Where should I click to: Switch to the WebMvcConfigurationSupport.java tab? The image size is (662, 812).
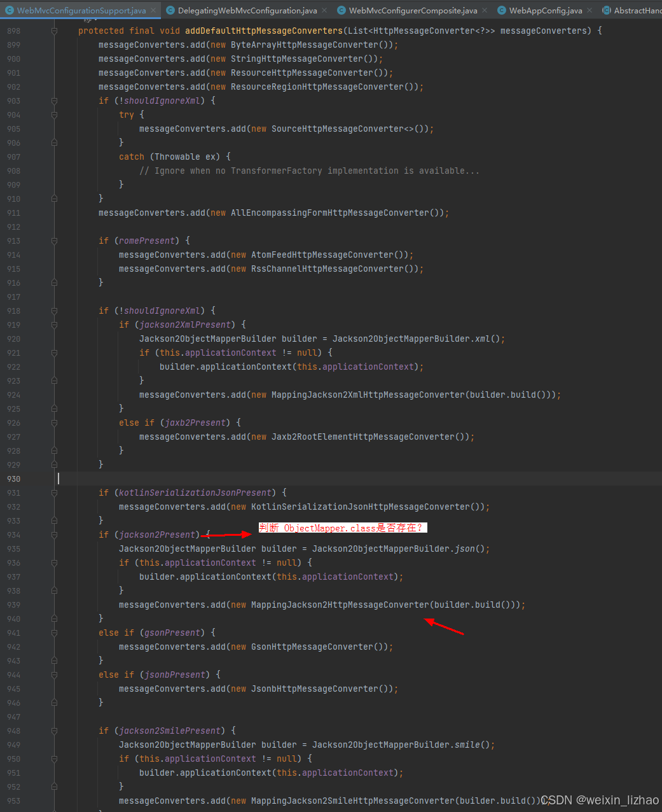pyautogui.click(x=81, y=10)
